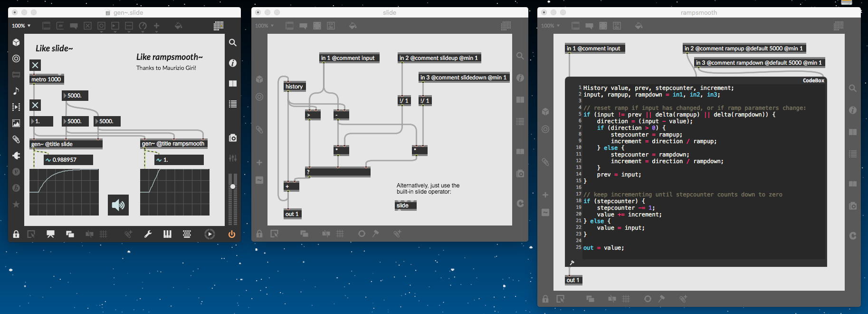Open the piano keys icon in gen~.slide
The height and width of the screenshot is (314, 868).
click(167, 234)
